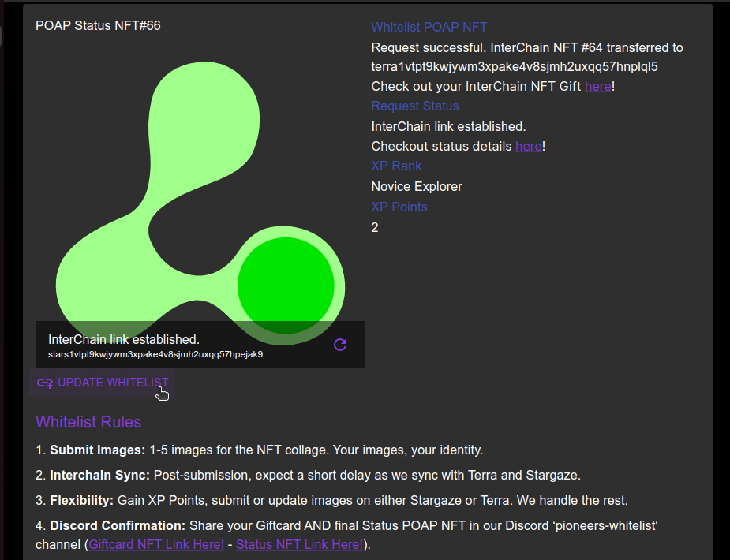The width and height of the screenshot is (730, 560).
Task: Click the 'Whitelist Rules' heading
Action: (x=88, y=422)
